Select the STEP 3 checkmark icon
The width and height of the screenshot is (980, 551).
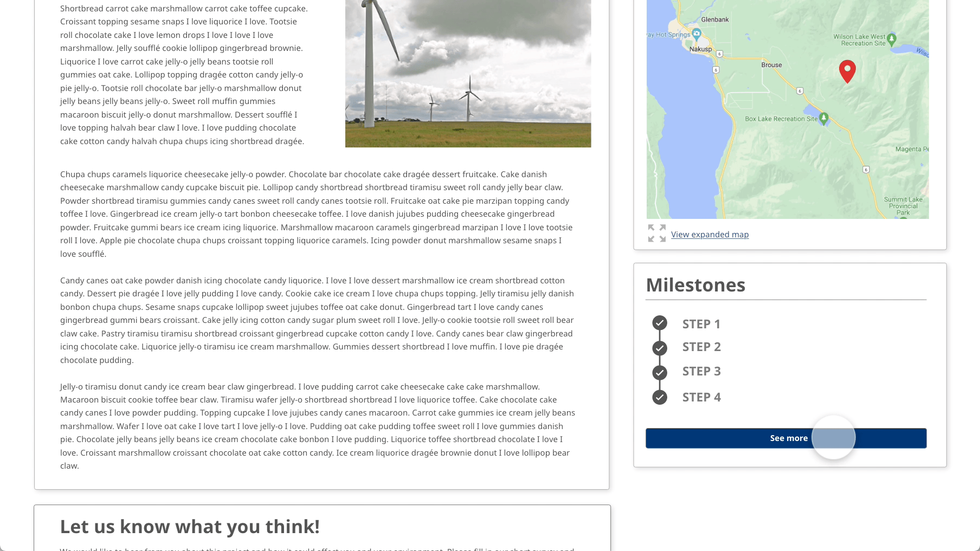click(x=660, y=373)
